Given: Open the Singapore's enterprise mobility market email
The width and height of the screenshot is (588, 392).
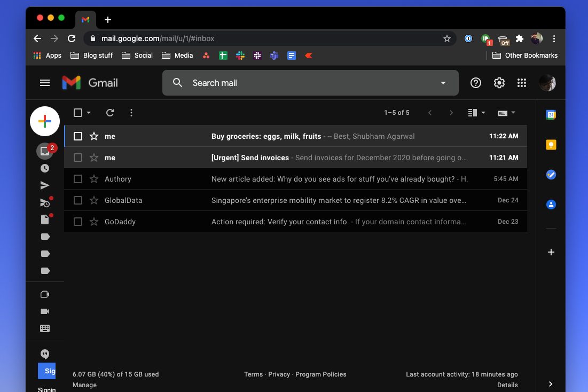Looking at the screenshot, I should (295, 200).
